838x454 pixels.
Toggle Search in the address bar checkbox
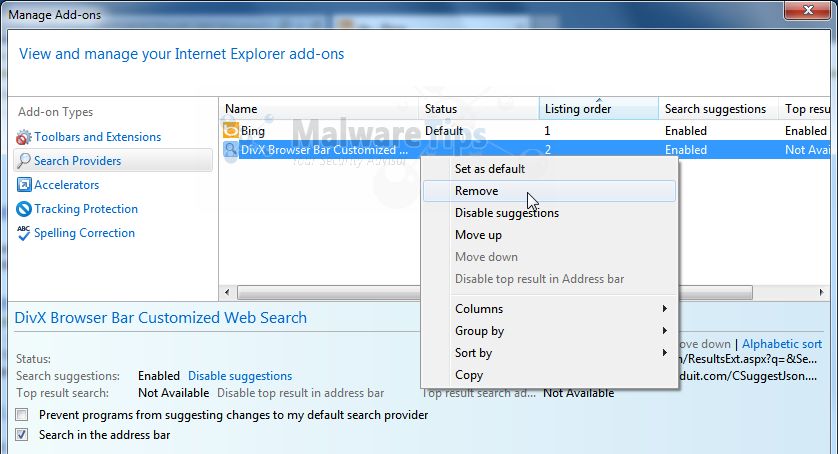coord(22,435)
